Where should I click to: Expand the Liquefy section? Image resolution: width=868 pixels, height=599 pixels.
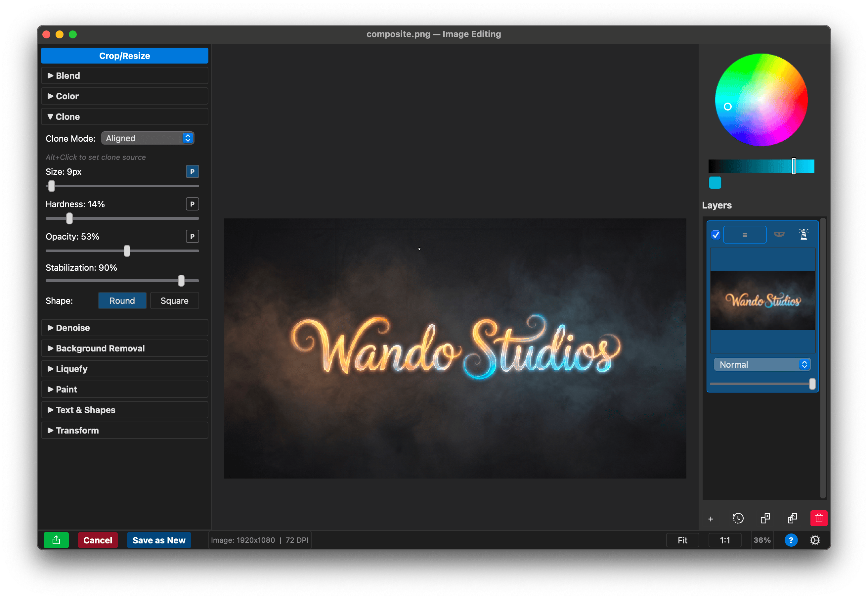coord(124,369)
